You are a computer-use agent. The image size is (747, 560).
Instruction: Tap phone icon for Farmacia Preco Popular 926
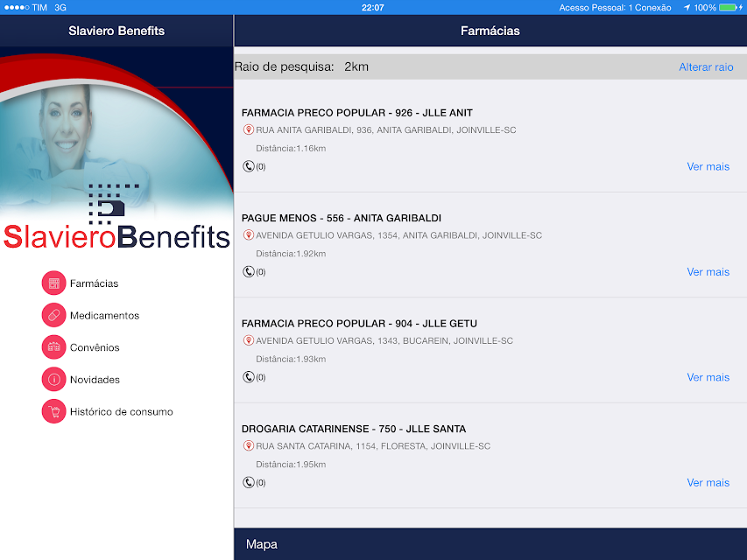pyautogui.click(x=248, y=166)
